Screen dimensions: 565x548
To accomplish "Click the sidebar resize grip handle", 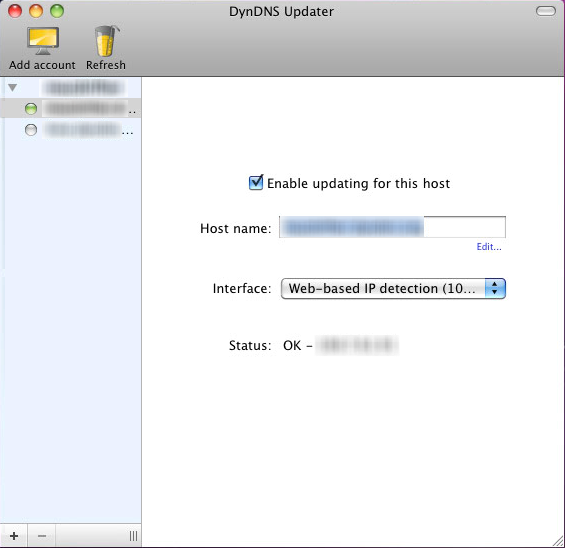I will click(x=133, y=536).
